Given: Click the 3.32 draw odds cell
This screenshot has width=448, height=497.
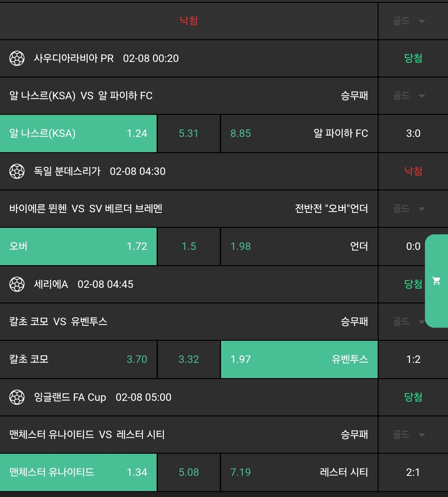Looking at the screenshot, I should coord(189,359).
